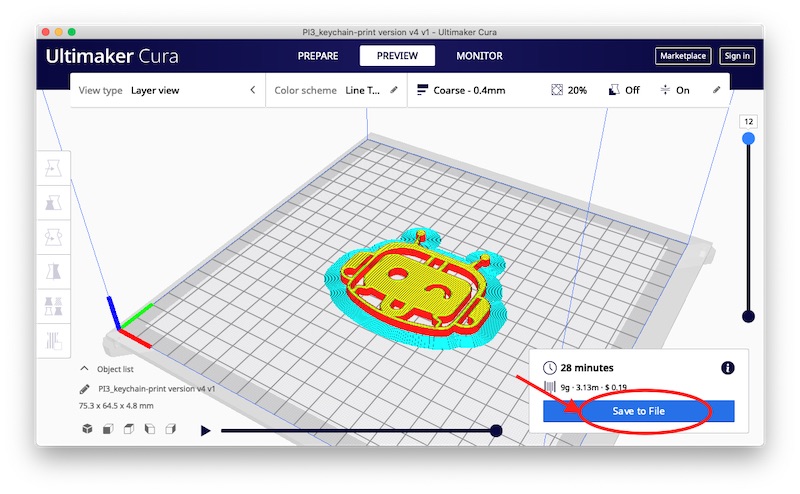Open the Coarse - 0.4mm print settings panel
This screenshot has height=494, width=800.
tap(569, 90)
